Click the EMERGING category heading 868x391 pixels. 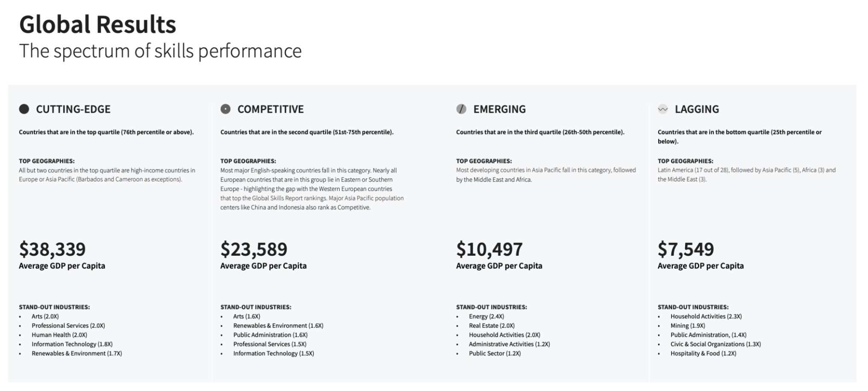point(499,109)
